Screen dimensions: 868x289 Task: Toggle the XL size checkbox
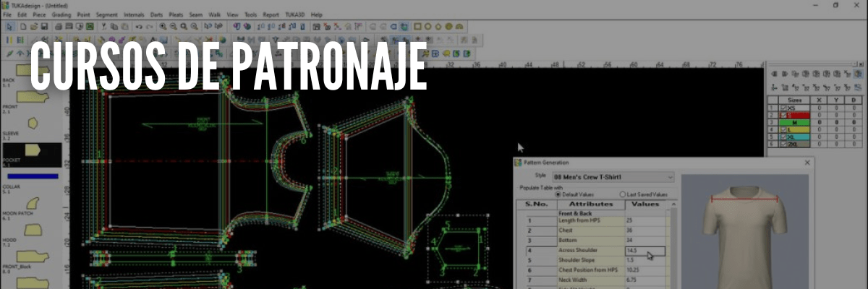[784, 136]
